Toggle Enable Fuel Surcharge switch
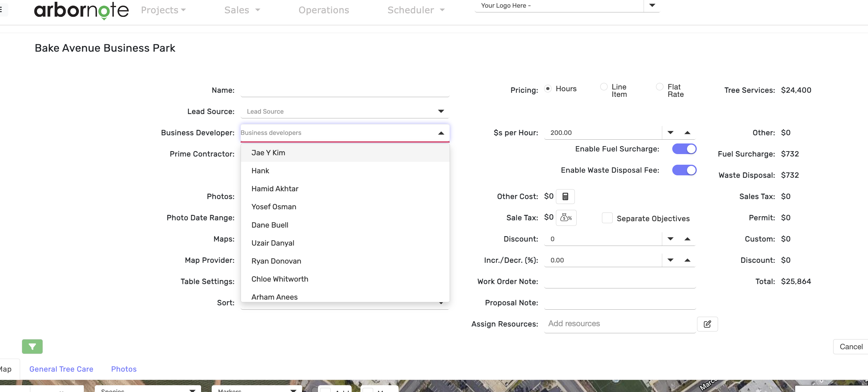Image resolution: width=868 pixels, height=392 pixels. point(684,149)
